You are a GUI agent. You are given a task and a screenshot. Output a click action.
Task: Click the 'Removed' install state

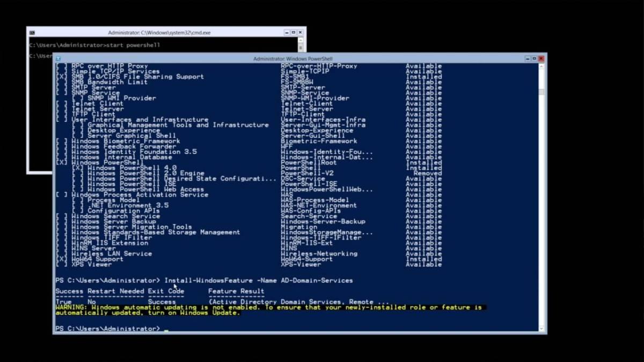click(428, 173)
